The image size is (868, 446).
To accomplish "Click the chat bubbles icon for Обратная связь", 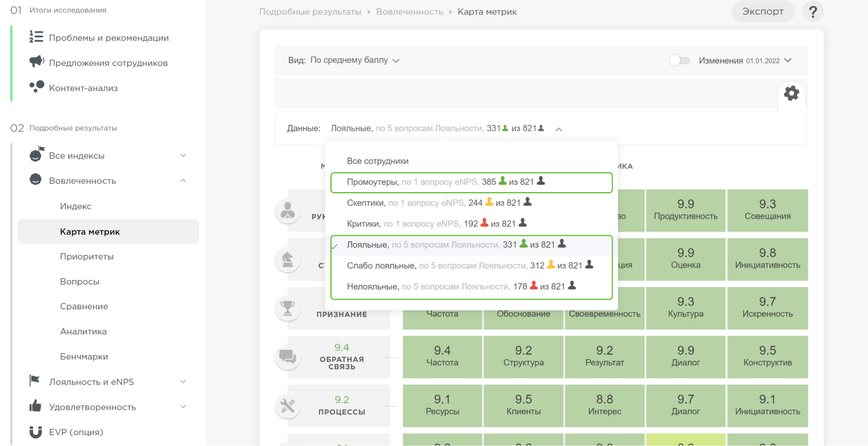I will (x=288, y=357).
